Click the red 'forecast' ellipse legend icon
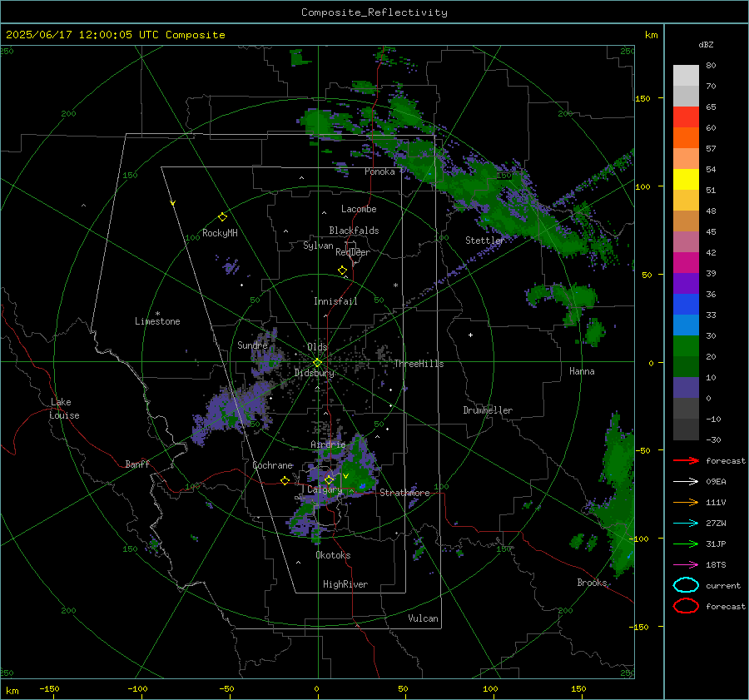 (x=686, y=606)
